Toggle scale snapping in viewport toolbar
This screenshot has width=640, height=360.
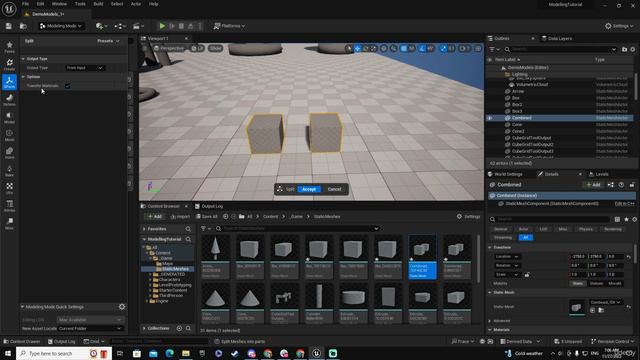coord(443,48)
